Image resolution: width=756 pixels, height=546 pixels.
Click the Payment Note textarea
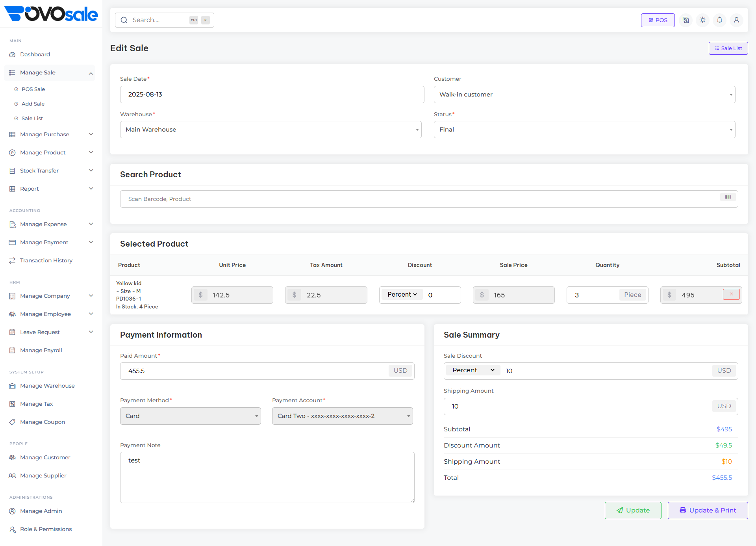click(267, 477)
